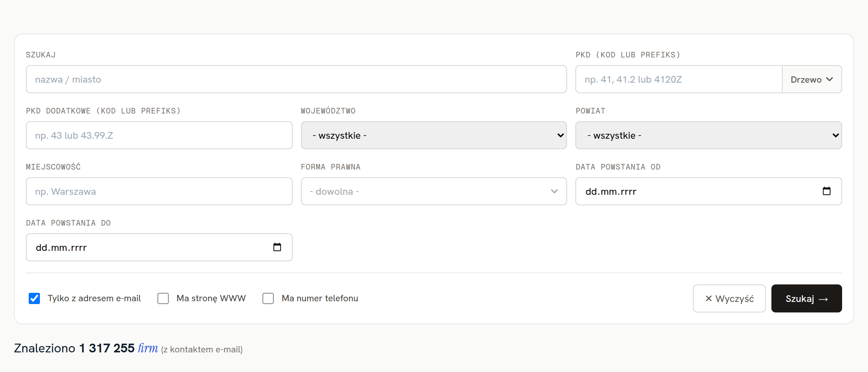
Task: Open calendar picker for Data powstania do
Action: [x=277, y=247]
